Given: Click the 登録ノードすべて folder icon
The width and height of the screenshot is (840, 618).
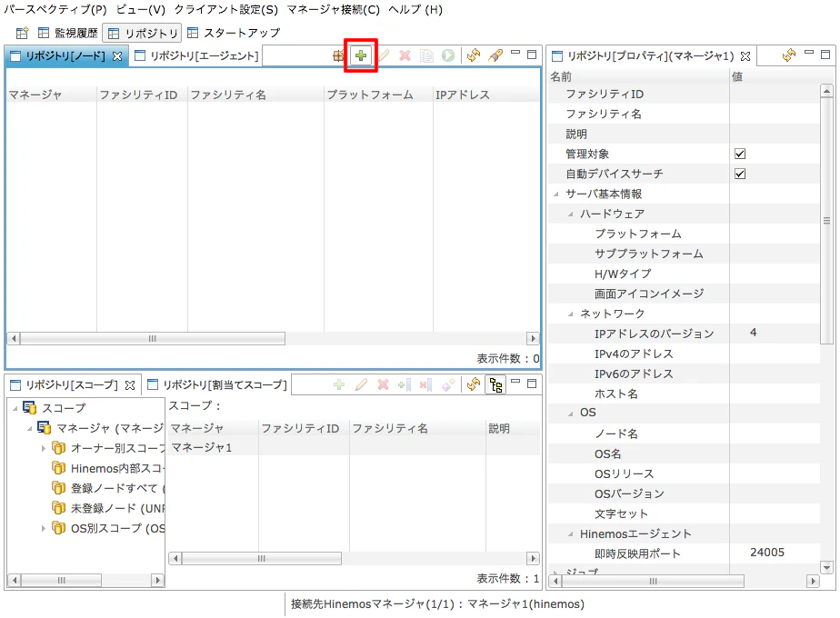Looking at the screenshot, I should (x=58, y=487).
